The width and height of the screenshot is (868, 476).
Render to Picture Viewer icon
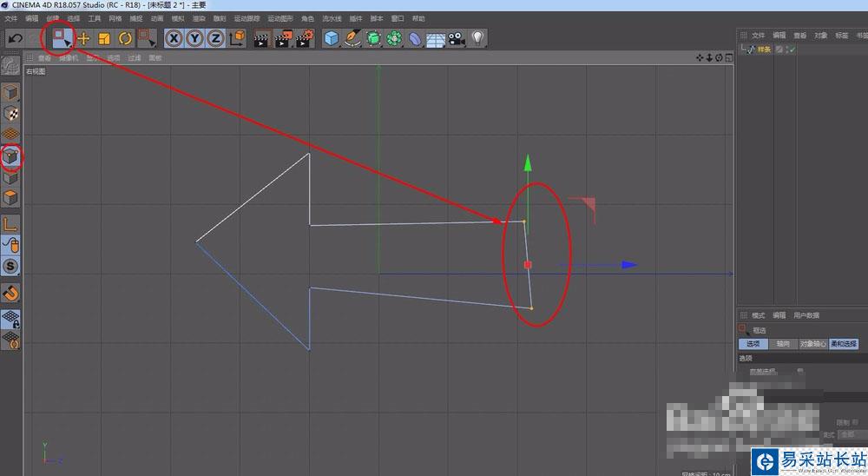(x=282, y=39)
